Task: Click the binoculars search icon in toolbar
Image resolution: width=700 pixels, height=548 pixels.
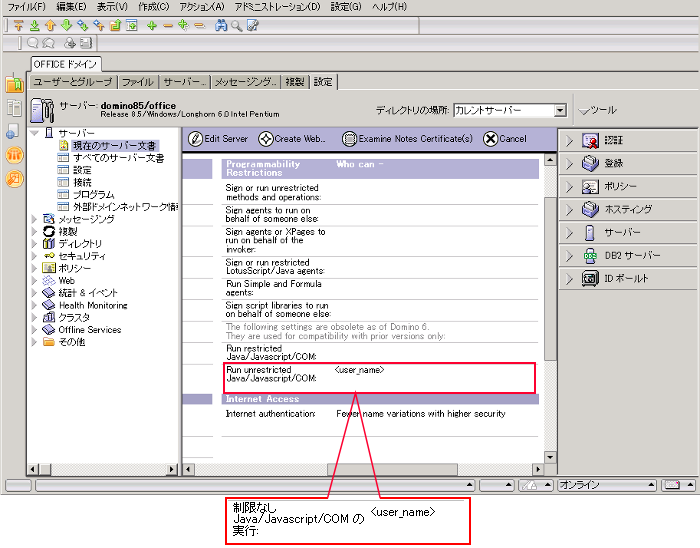Action: tap(220, 25)
